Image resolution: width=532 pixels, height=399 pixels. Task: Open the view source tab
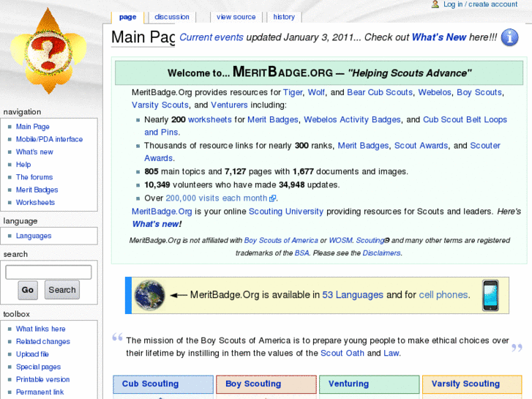[x=236, y=17]
